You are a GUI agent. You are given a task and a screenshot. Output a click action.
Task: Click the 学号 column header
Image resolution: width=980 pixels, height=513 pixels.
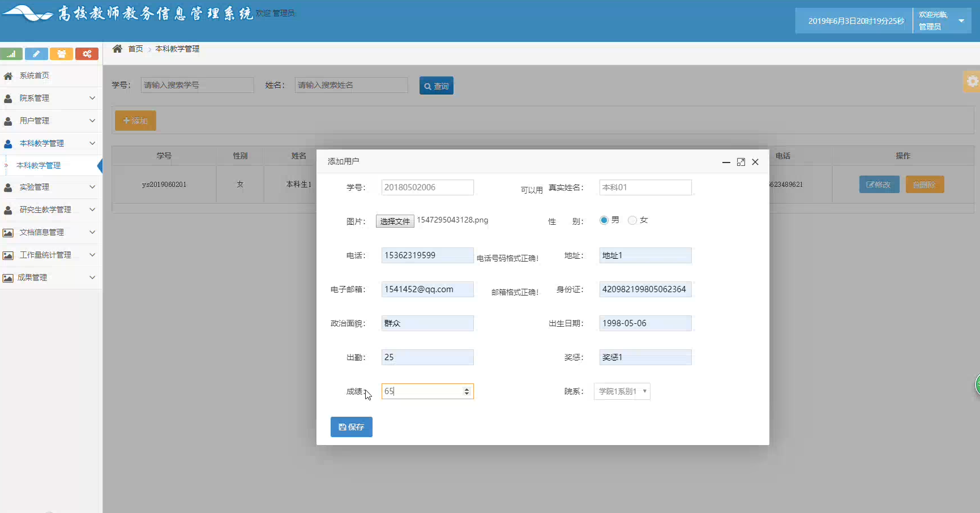pyautogui.click(x=164, y=156)
